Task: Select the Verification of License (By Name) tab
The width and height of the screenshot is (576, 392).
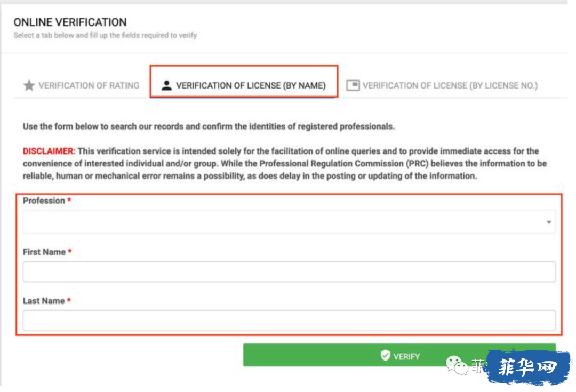Action: (x=244, y=82)
